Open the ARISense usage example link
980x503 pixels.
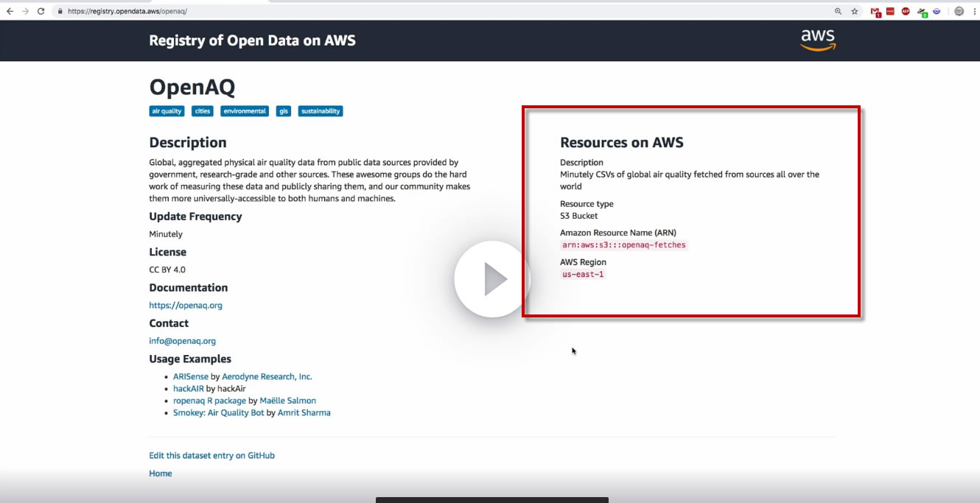tap(191, 376)
